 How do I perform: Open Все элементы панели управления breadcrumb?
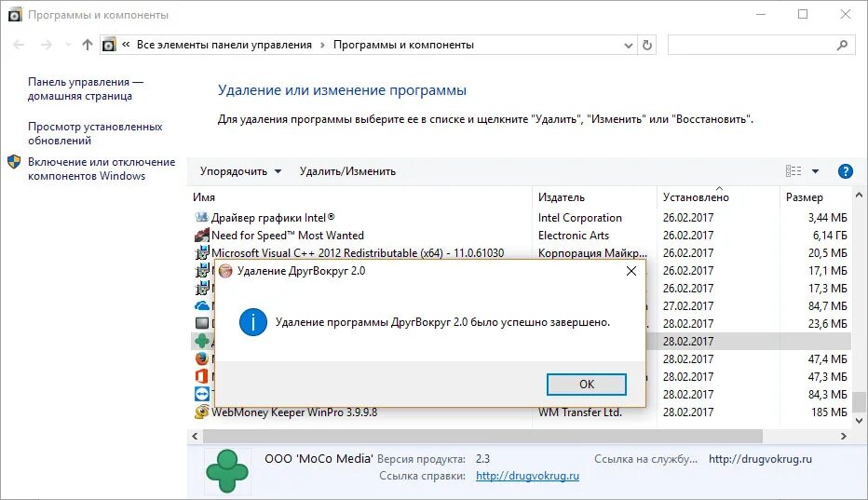point(224,45)
